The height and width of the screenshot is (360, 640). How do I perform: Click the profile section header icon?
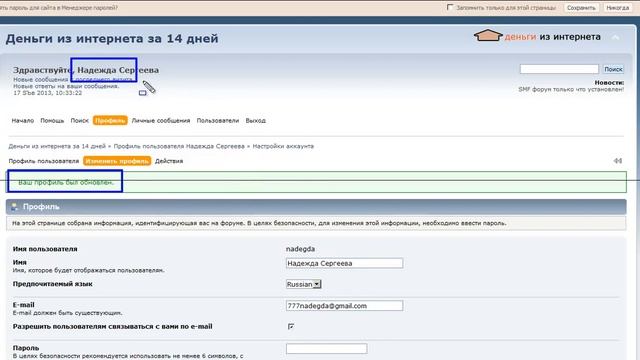click(14, 207)
